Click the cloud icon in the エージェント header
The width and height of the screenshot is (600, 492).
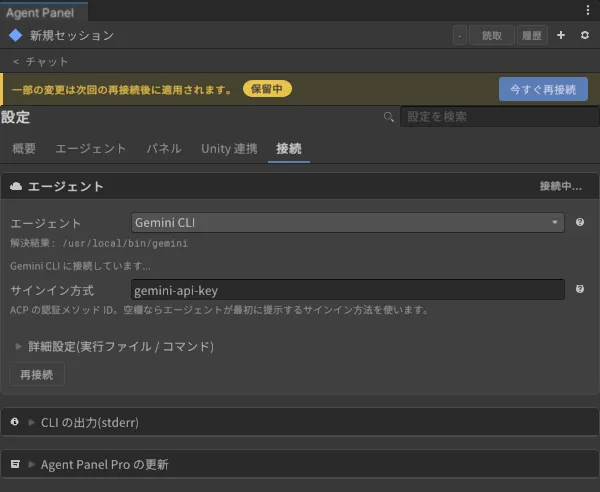coord(16,186)
